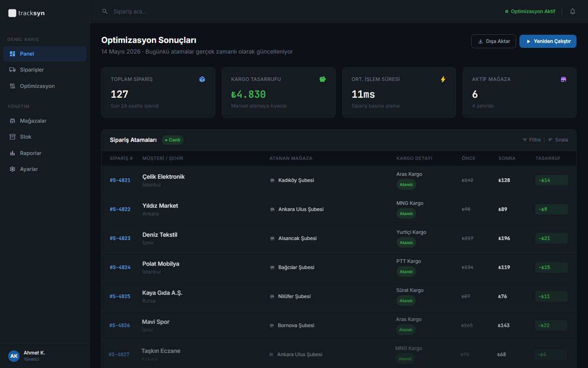Click the TASARRUF column header

[x=548, y=158]
